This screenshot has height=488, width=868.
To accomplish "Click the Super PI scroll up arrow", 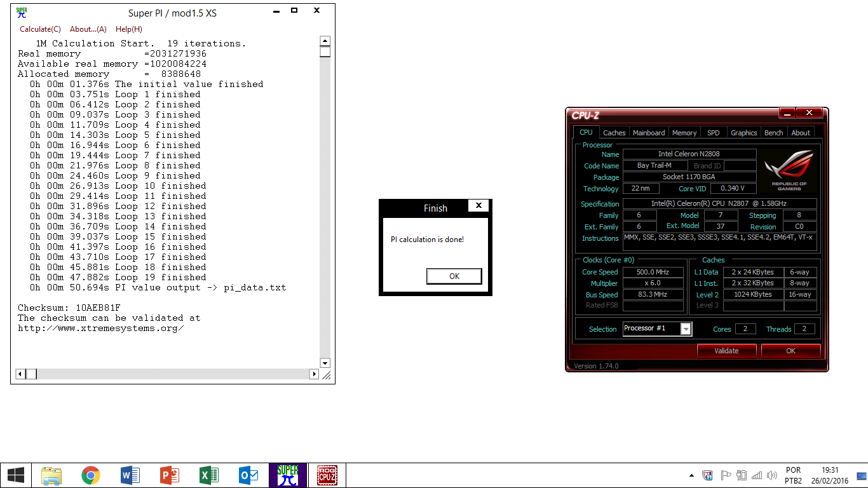I will [325, 41].
